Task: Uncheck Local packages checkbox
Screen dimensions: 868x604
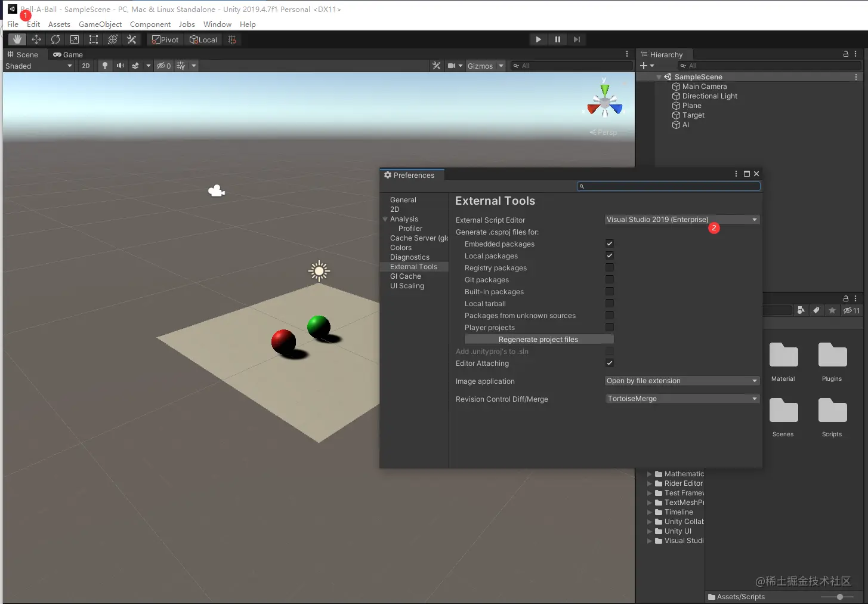Action: tap(610, 255)
